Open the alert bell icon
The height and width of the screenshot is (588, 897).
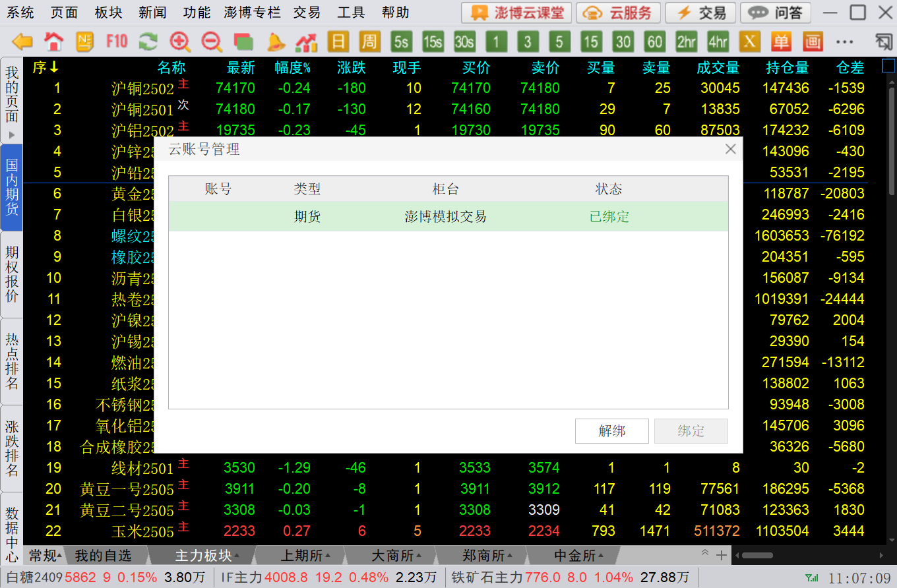click(x=275, y=42)
